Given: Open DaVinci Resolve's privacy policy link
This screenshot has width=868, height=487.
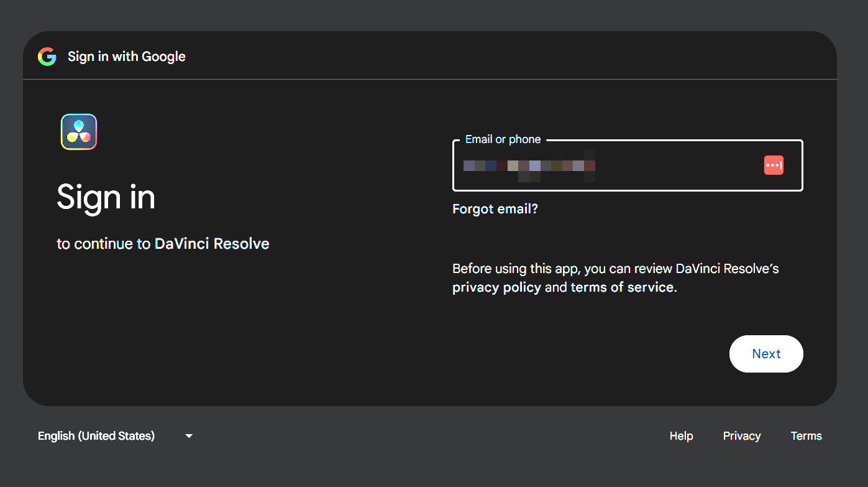Looking at the screenshot, I should click(496, 287).
